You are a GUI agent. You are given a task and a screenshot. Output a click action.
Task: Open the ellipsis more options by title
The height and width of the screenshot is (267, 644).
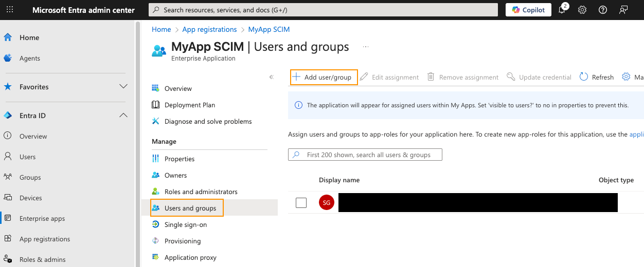tap(366, 47)
